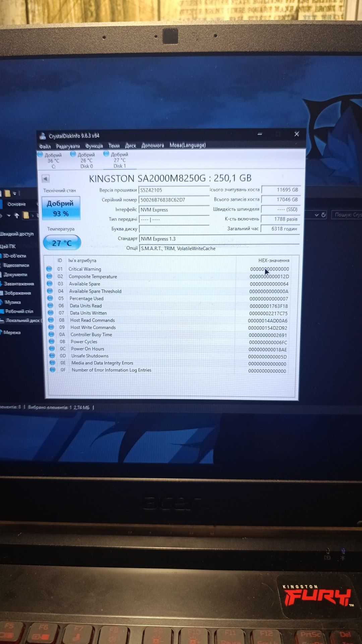Click the status orb for Host Write Commands

(x=51, y=327)
